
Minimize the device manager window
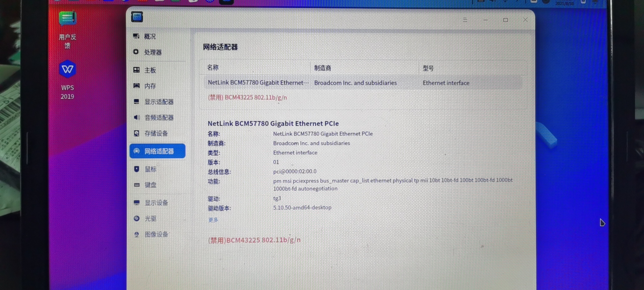485,20
